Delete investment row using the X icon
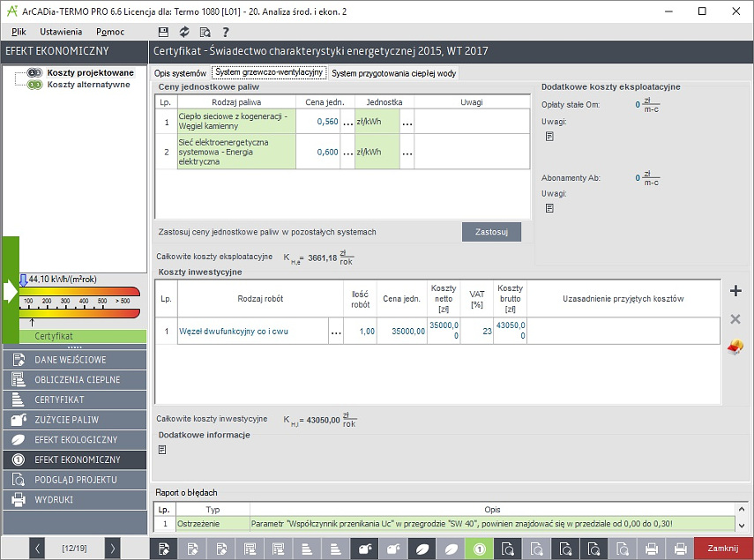The height and width of the screenshot is (560, 754). coord(735,318)
